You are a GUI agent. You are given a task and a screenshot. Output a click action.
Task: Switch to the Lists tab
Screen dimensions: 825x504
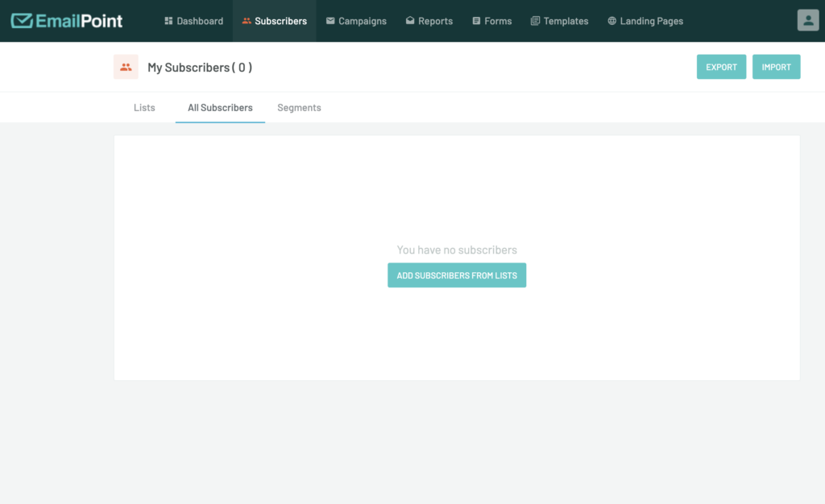[144, 108]
